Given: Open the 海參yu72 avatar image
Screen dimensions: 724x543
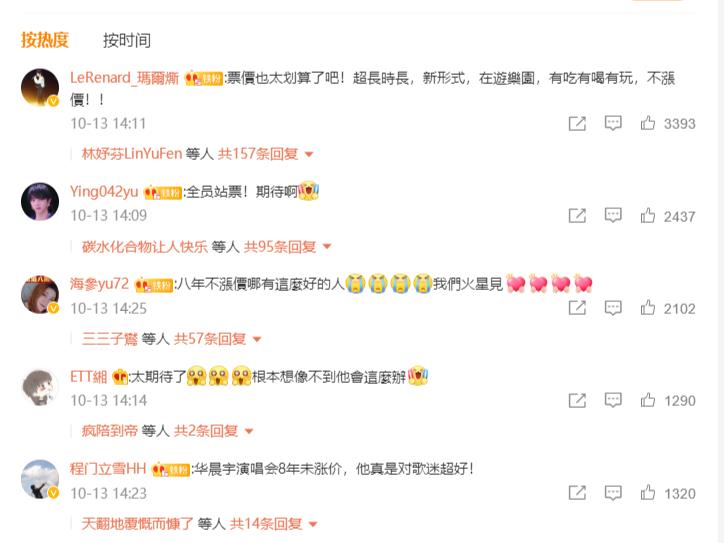Looking at the screenshot, I should point(40,294).
